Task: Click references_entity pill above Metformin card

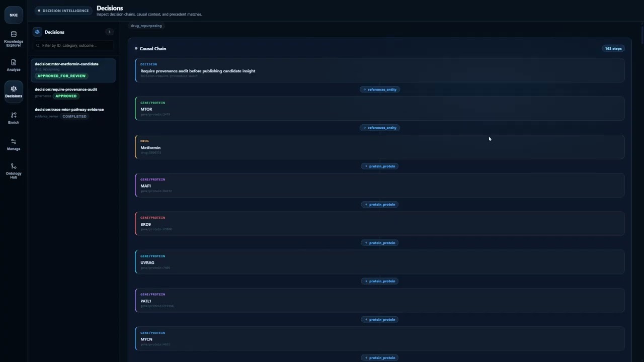Action: coord(380,128)
